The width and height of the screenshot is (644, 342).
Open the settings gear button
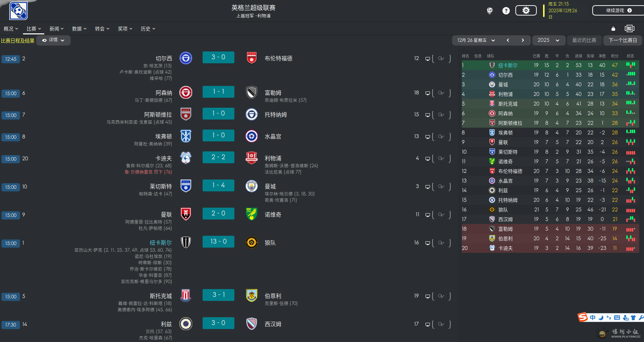point(526,10)
